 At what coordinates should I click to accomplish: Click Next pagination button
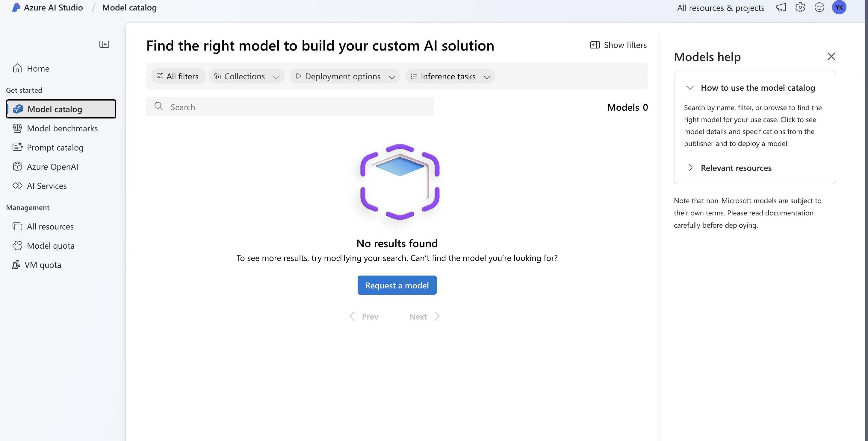(x=424, y=317)
